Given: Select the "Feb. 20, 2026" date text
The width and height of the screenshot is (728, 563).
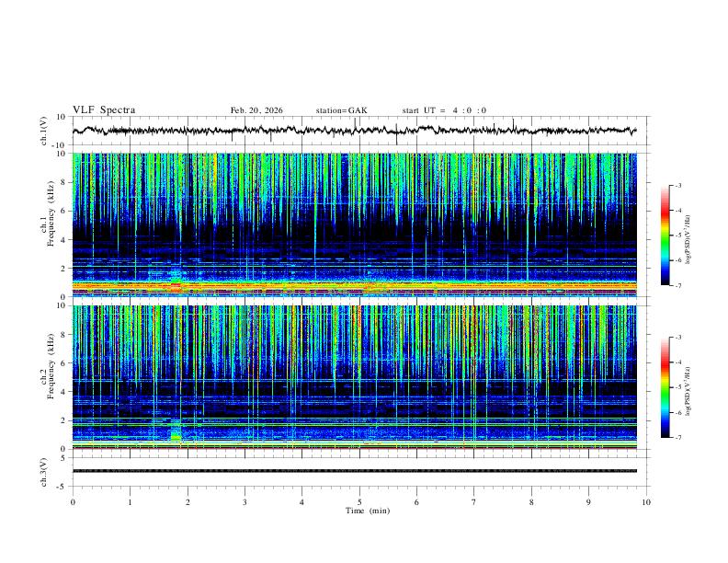Looking at the screenshot, I should 256,110.
